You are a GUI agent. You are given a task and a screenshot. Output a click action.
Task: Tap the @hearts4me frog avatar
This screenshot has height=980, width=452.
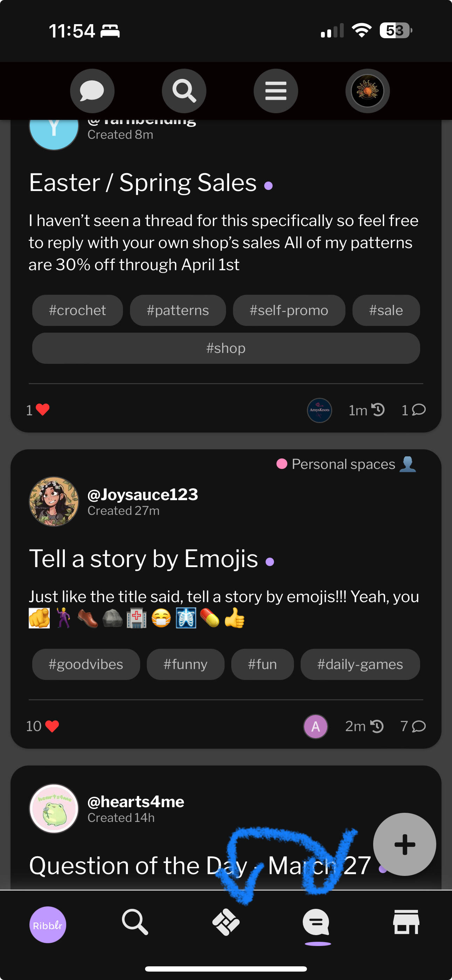[x=54, y=808]
